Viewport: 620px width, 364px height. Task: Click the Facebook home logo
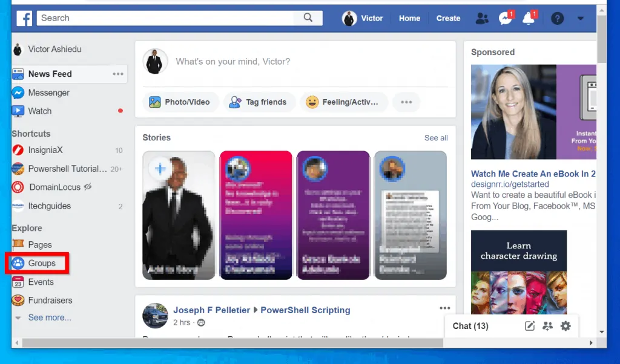[24, 18]
